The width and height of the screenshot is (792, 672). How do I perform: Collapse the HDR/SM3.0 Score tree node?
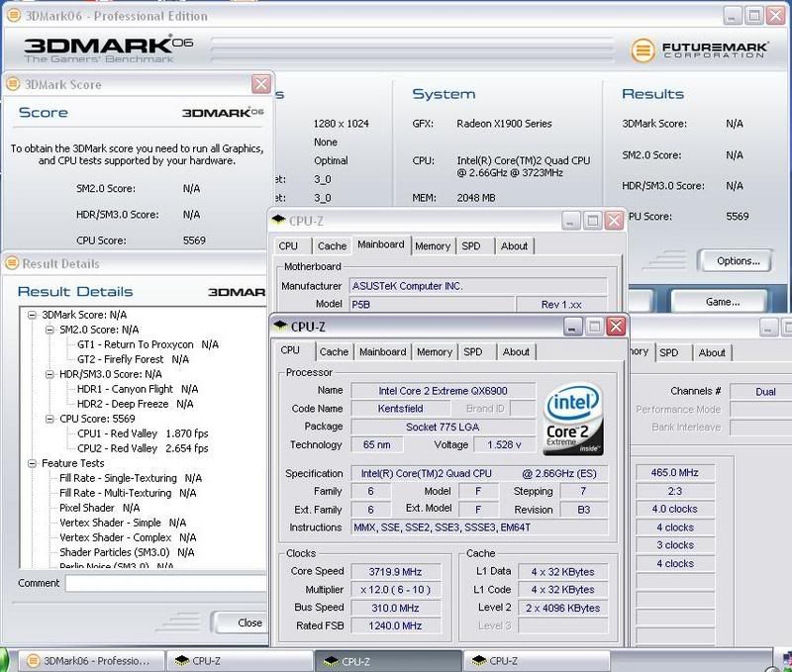coord(50,375)
